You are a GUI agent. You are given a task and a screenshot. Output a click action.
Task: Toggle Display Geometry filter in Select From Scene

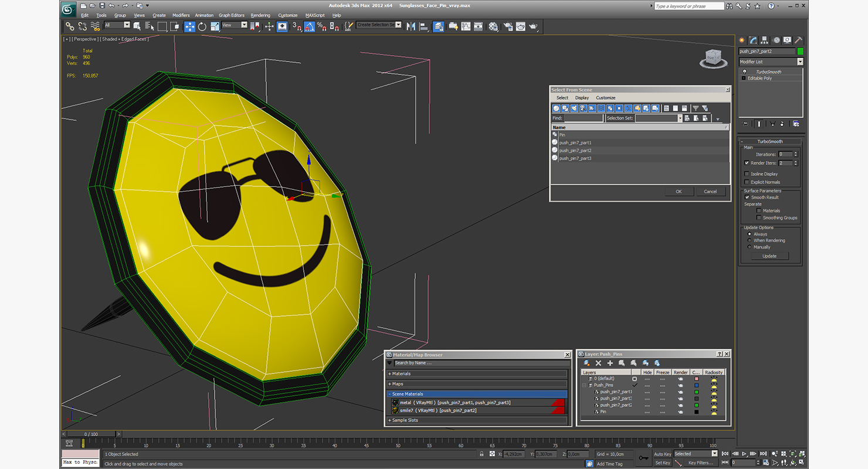(x=556, y=108)
